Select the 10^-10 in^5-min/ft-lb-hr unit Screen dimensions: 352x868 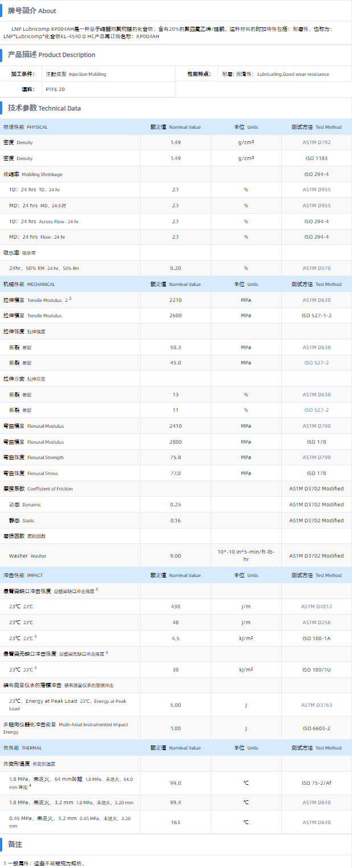tap(246, 556)
